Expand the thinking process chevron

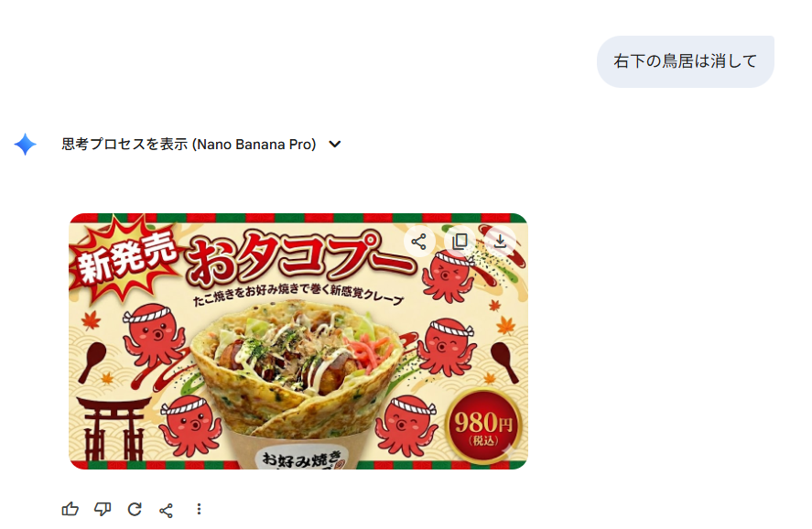[335, 145]
